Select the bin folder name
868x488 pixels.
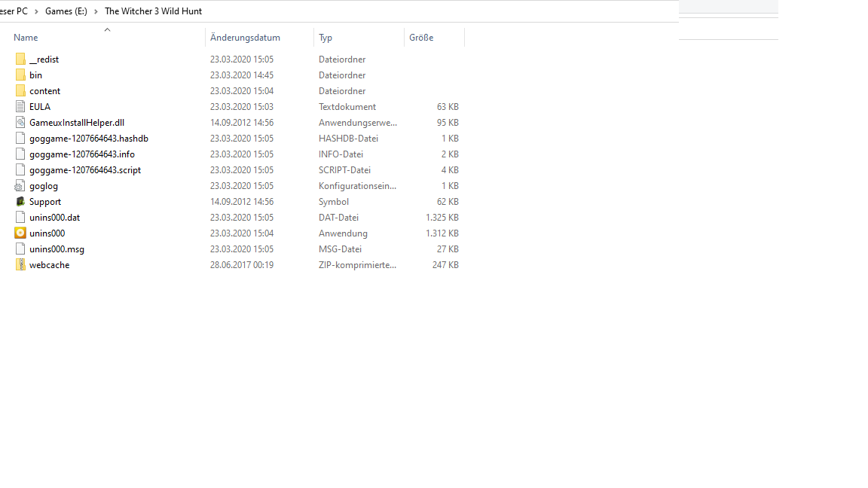(x=35, y=75)
